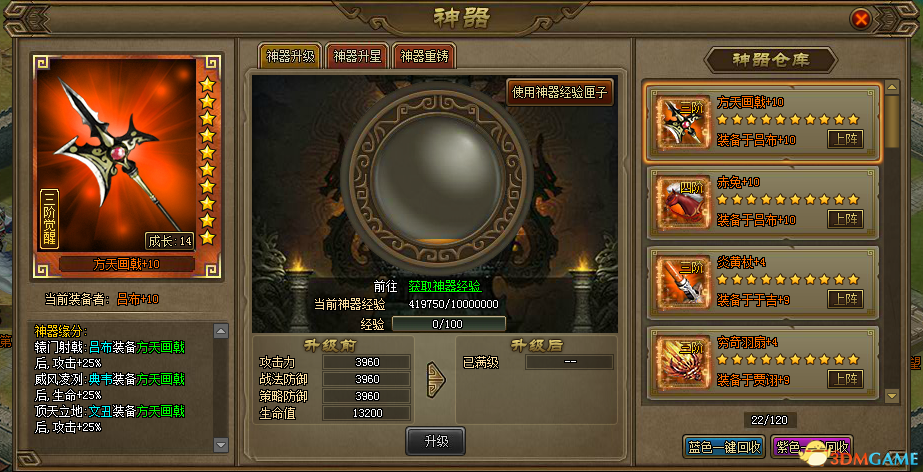The width and height of the screenshot is (923, 472).
Task: Click the arrow icon between upgrade stats
Action: (436, 380)
